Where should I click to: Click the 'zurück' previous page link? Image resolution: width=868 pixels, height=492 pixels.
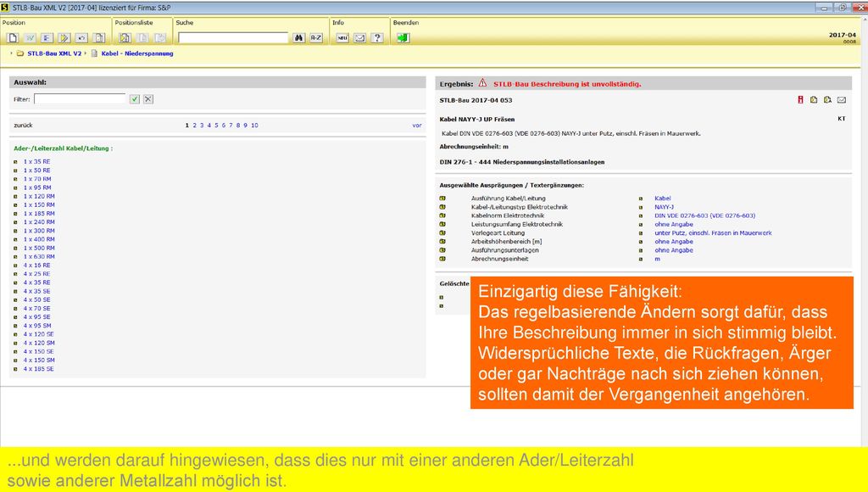click(x=23, y=126)
